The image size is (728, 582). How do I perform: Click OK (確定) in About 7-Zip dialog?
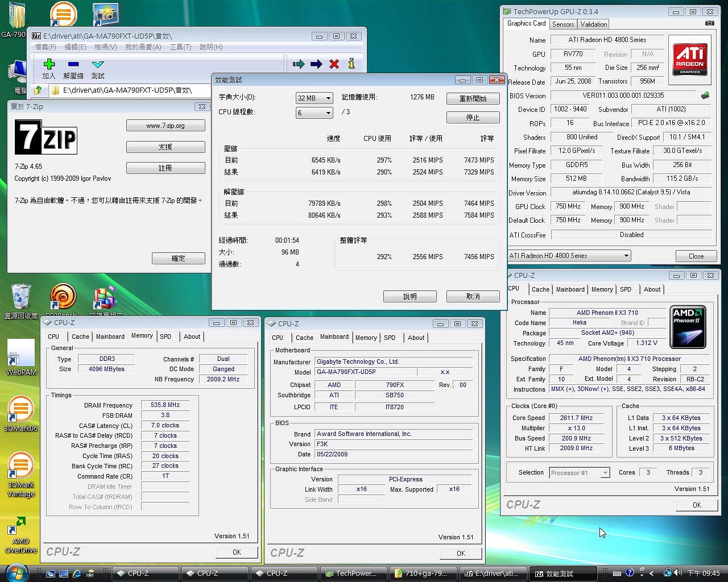coord(179,259)
